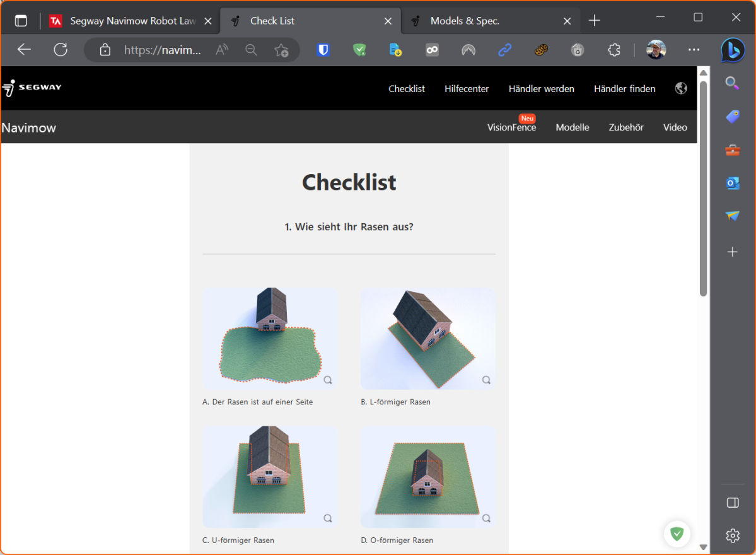Open the Shopping tag in the sidebar
Viewport: 756px width, 555px height.
pos(733,117)
